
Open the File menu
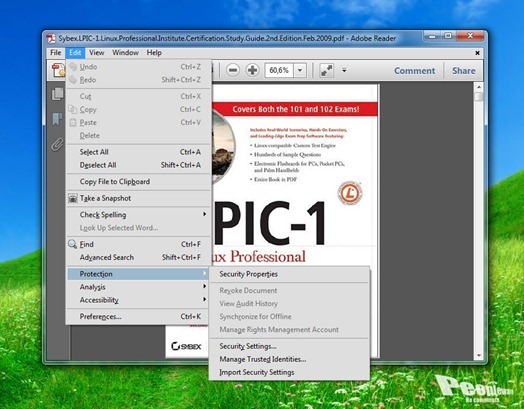[x=55, y=53]
